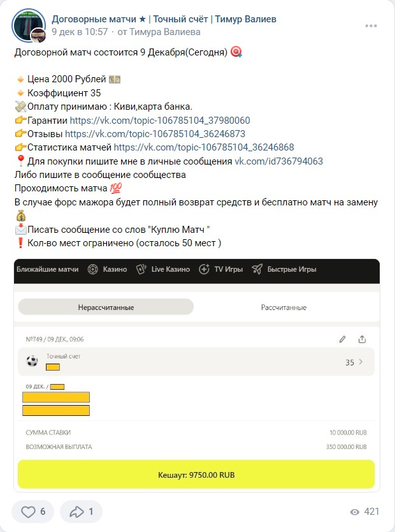Open the vk.com/id736794063 profile link
395x532 pixels.
(279, 161)
